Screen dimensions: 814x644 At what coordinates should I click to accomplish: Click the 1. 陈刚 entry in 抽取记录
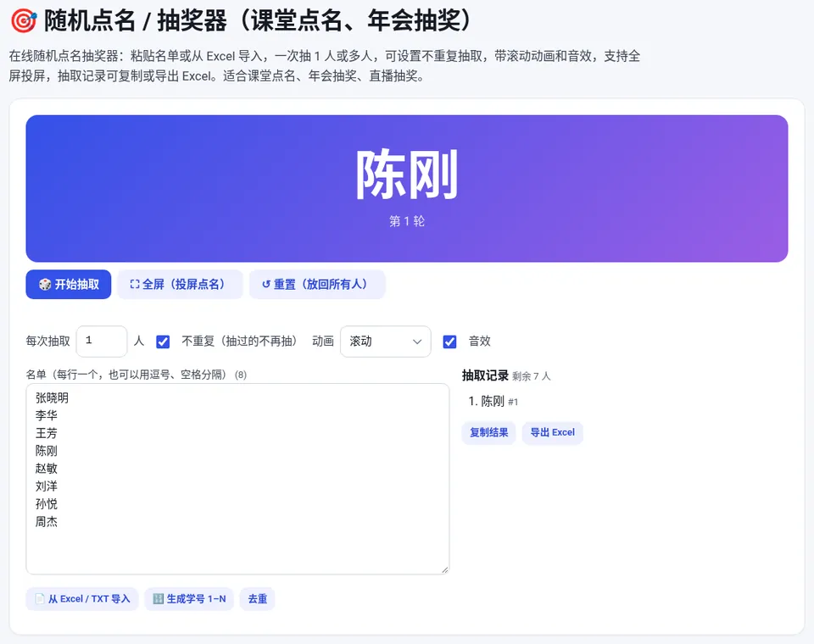coord(493,401)
